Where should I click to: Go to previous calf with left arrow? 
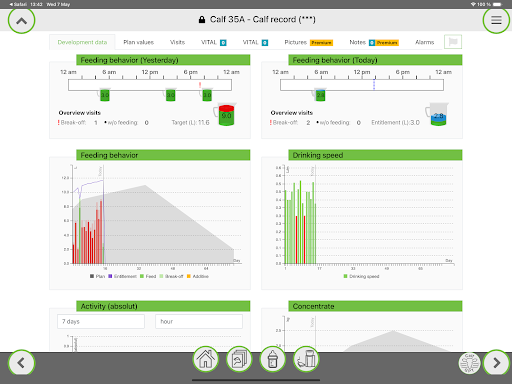click(21, 363)
